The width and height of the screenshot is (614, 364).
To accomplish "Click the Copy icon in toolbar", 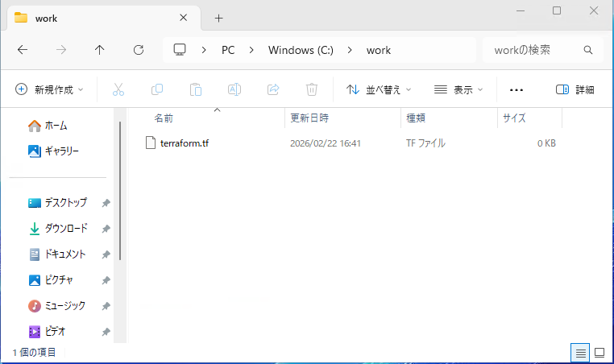I will [157, 89].
